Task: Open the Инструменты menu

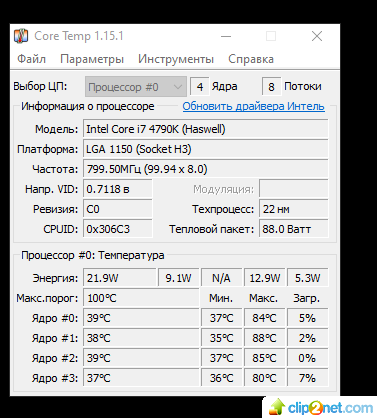Action: click(x=176, y=59)
